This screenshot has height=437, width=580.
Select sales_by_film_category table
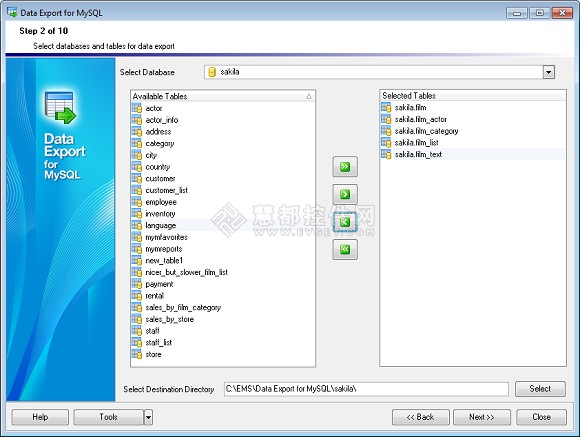pos(183,307)
